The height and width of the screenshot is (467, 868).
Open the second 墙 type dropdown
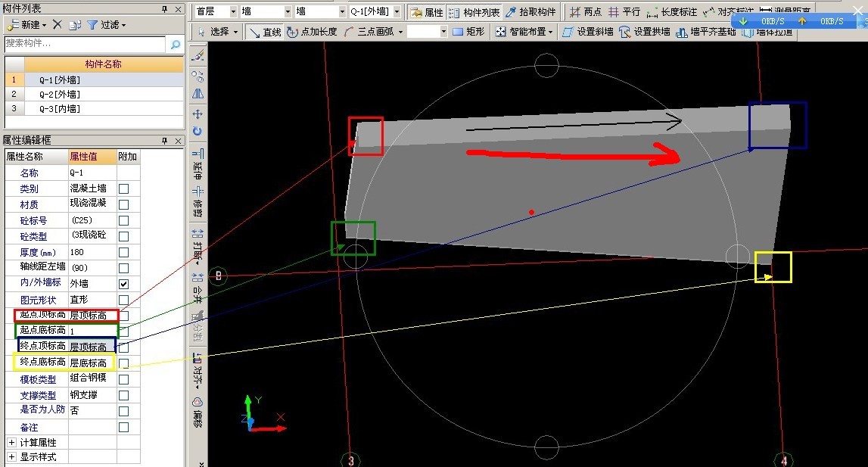pos(341,11)
